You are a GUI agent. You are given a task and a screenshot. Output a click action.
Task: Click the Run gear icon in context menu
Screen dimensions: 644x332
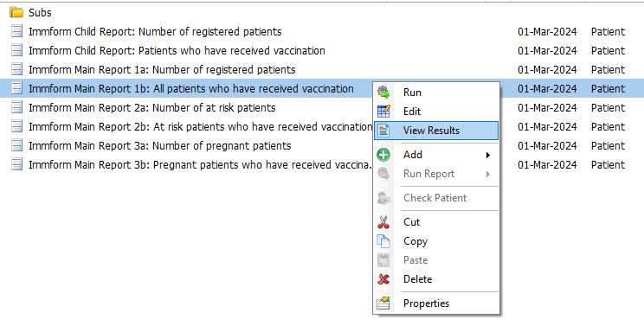pyautogui.click(x=383, y=93)
